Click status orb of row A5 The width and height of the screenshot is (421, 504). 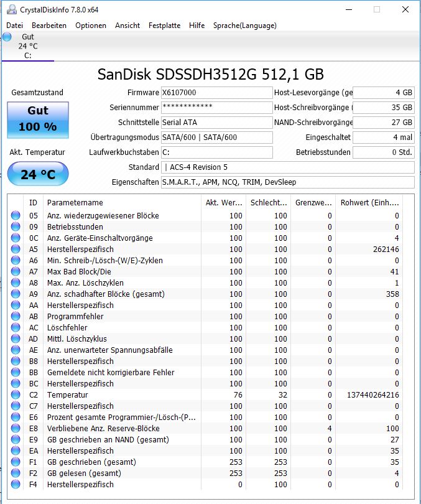[16, 249]
